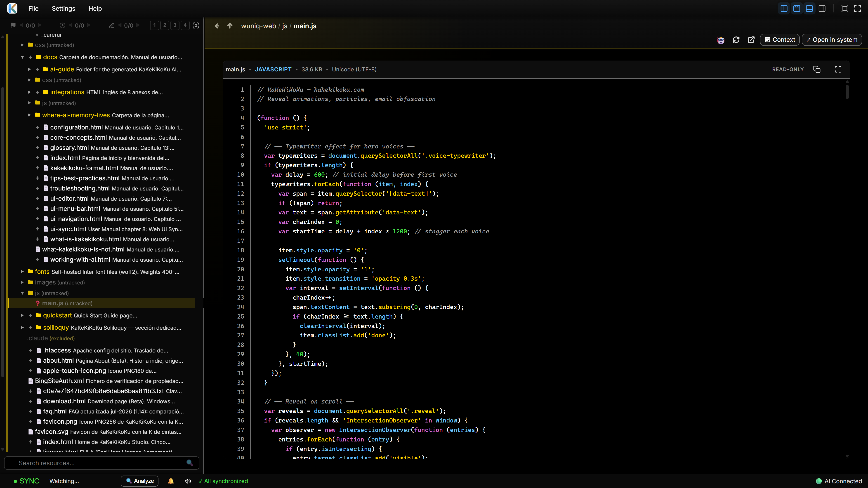Click the code viewer vertical scrollbar thumb
868x488 pixels.
coord(847,91)
